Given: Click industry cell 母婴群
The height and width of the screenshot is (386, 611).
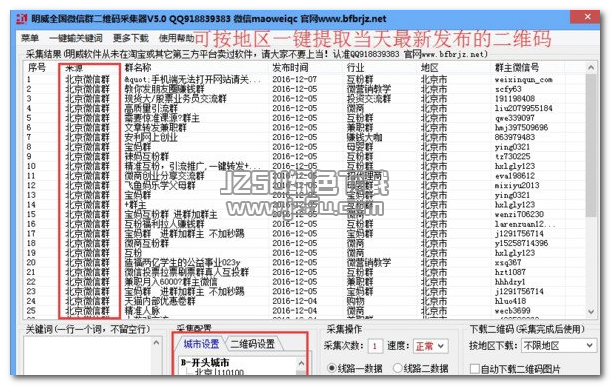Looking at the screenshot, I should [360, 147].
